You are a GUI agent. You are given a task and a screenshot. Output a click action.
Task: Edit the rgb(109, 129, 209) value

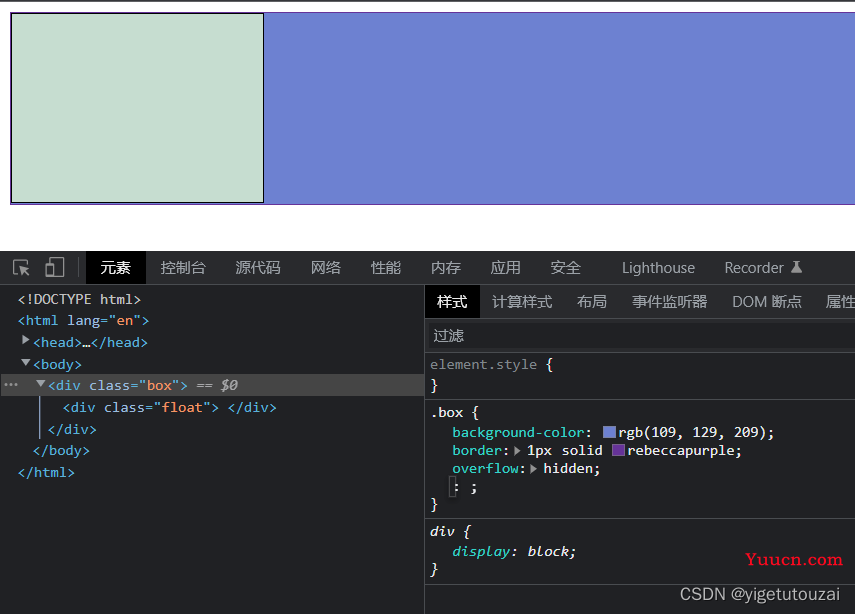pos(692,432)
